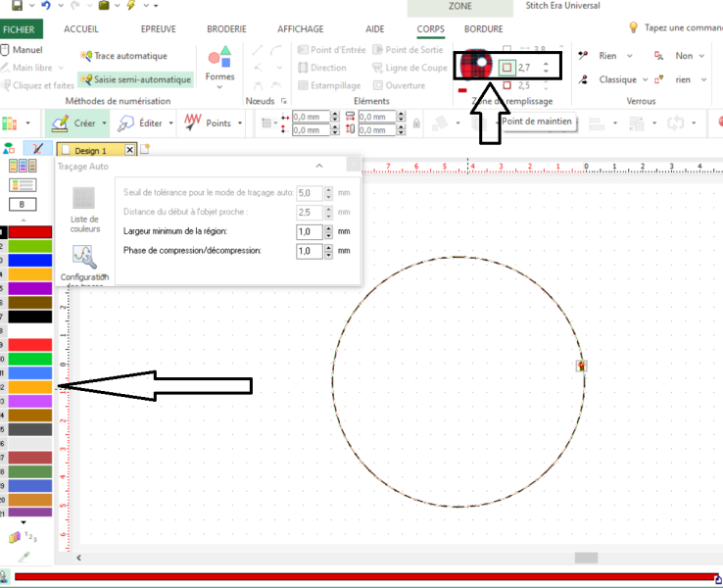
Task: Switch to the BORDURE tab
Action: 483,29
